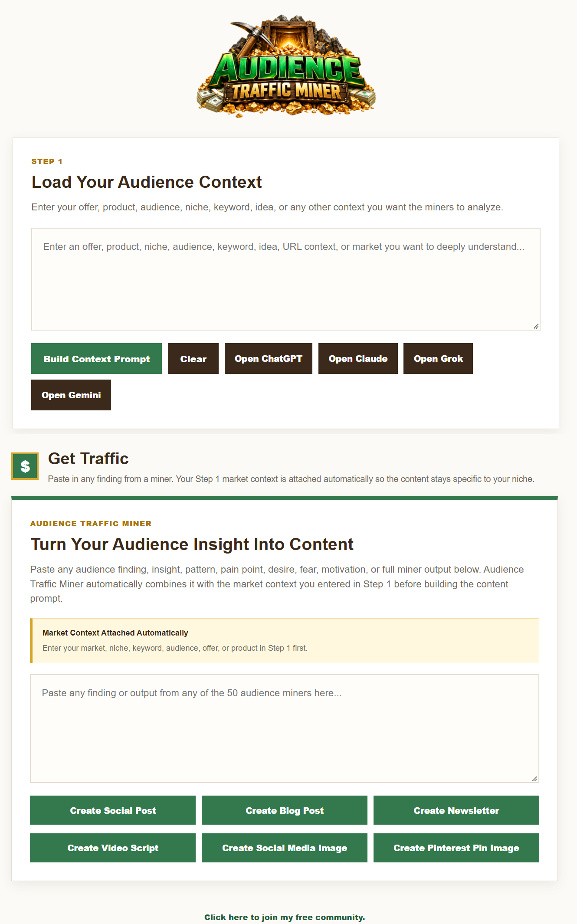Click Create Video Script button
577x924 pixels.
[113, 848]
